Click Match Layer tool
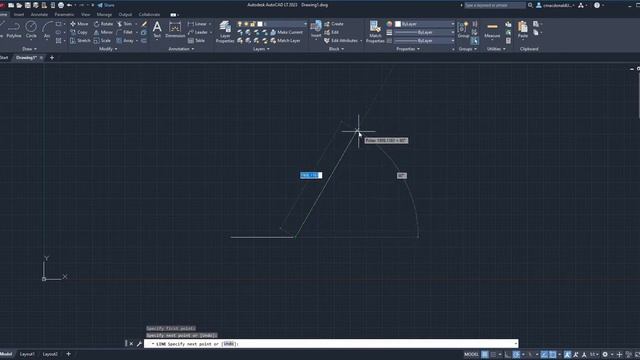Viewport: 640px width, 360px height. (x=285, y=41)
